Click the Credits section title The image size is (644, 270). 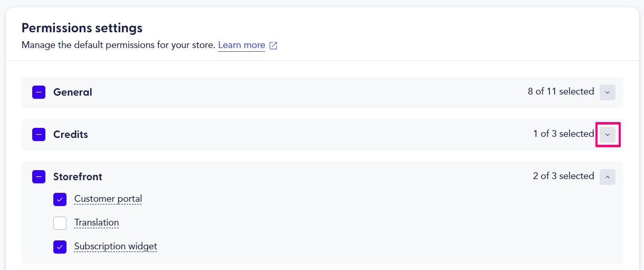[x=71, y=134]
